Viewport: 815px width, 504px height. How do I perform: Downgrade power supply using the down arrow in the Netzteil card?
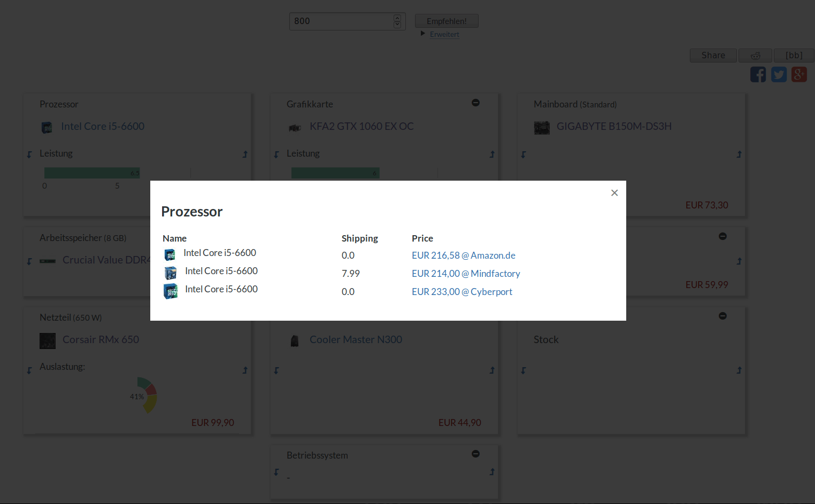29,370
